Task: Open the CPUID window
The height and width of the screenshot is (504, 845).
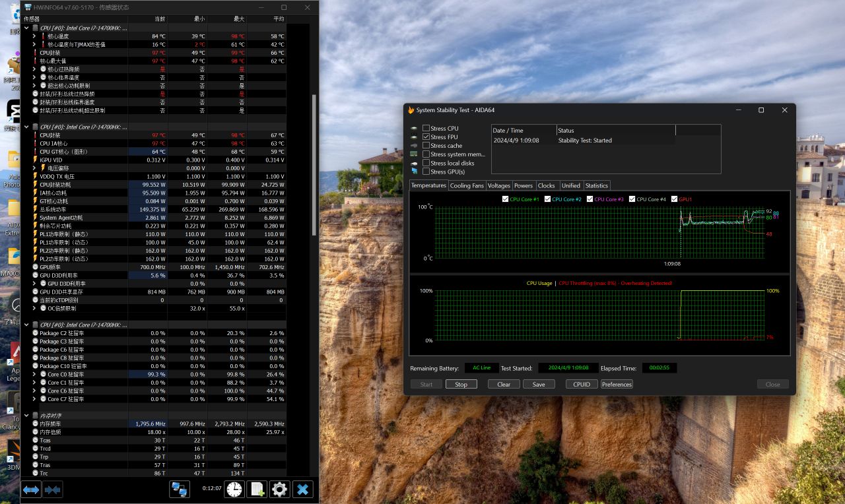Action: (x=582, y=385)
